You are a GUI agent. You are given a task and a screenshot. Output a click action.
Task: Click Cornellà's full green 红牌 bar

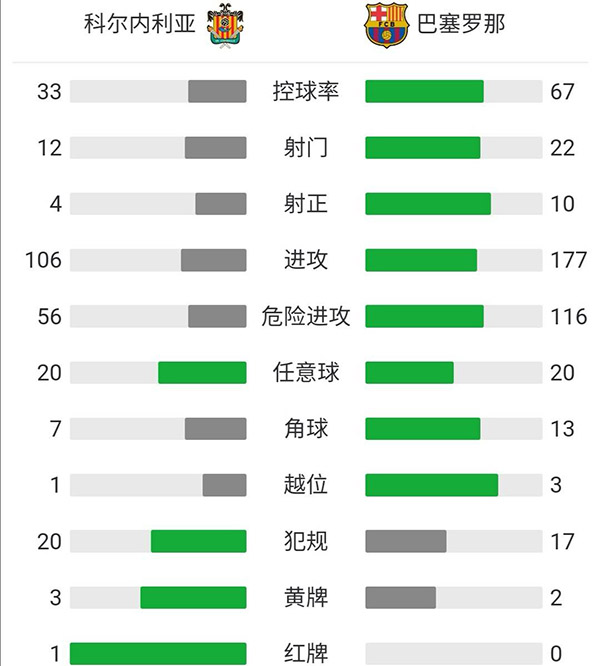[158, 654]
